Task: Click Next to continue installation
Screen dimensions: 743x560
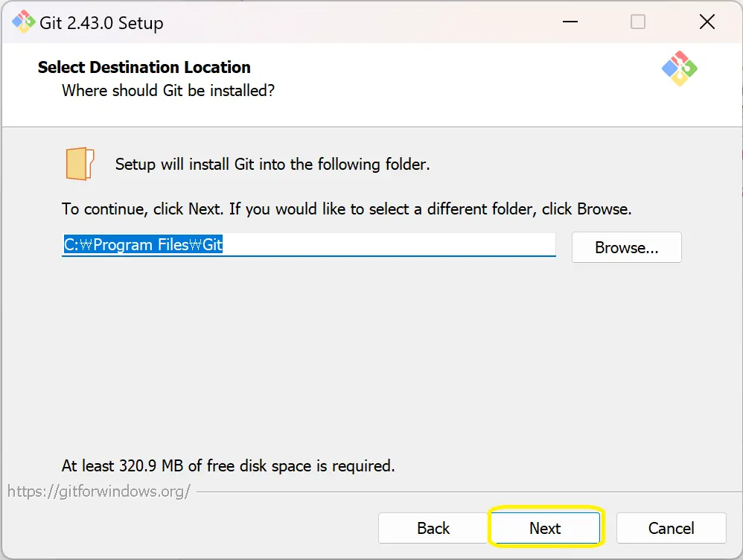Action: (546, 528)
